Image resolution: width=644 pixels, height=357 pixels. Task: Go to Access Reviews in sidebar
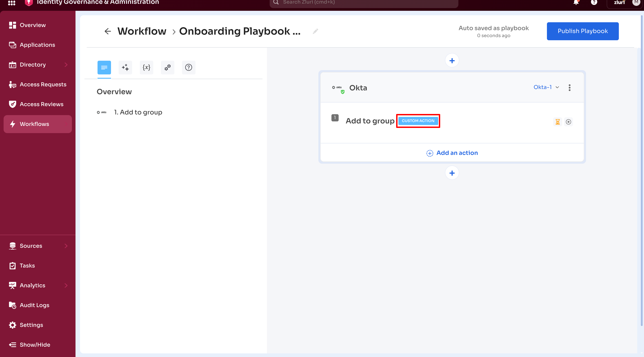(41, 104)
